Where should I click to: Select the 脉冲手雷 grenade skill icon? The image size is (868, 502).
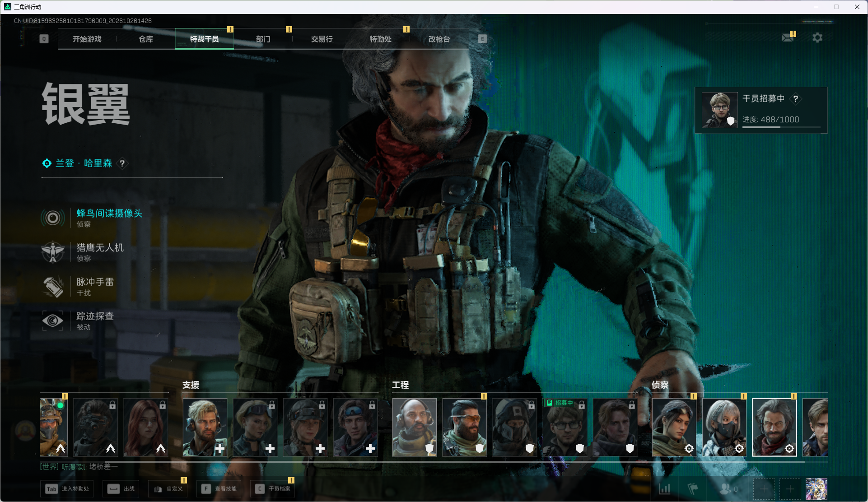coord(53,287)
